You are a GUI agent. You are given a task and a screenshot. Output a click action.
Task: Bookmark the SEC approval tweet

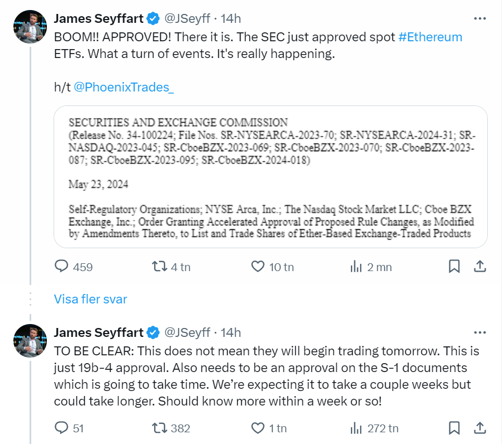[454, 267]
